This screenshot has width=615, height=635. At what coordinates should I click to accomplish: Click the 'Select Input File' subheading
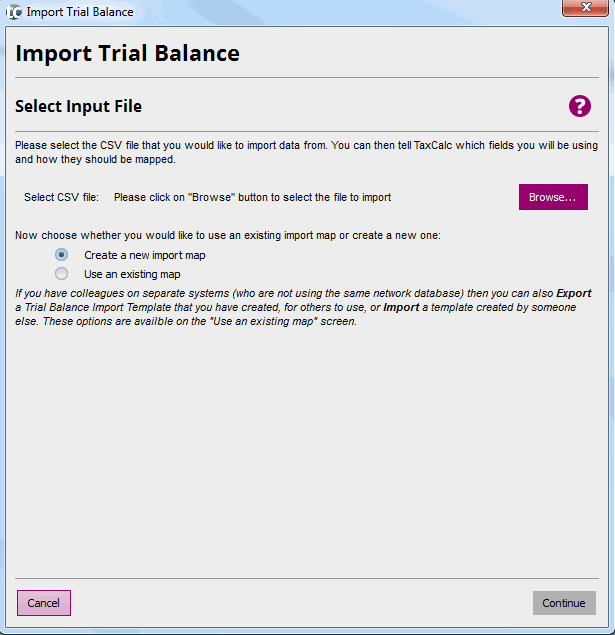click(x=78, y=106)
